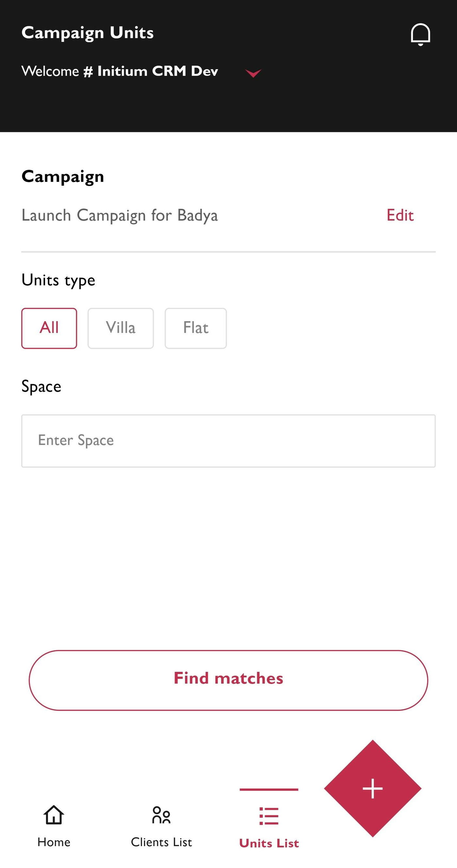Expand the red account dropdown chevron
Image resolution: width=457 pixels, height=868 pixels.
point(253,73)
